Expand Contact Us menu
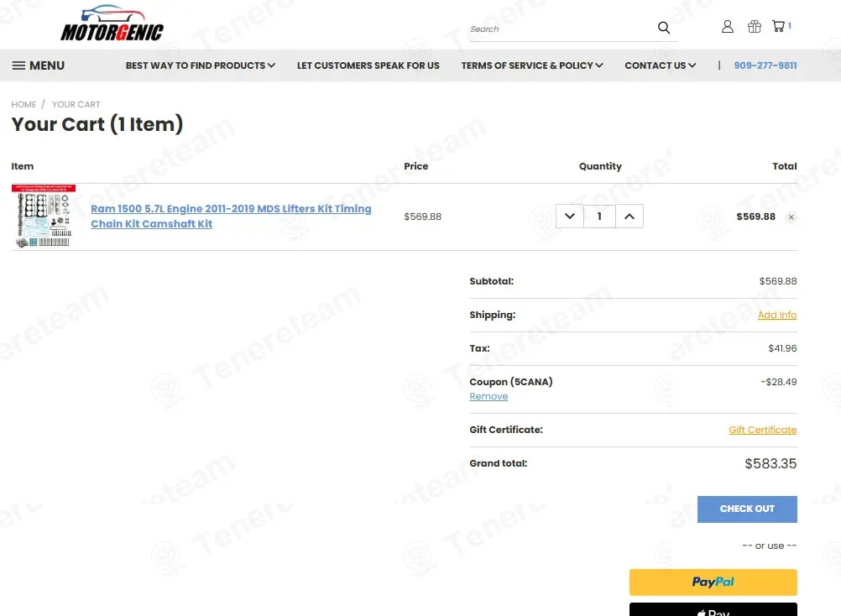This screenshot has width=841, height=616. click(x=661, y=65)
